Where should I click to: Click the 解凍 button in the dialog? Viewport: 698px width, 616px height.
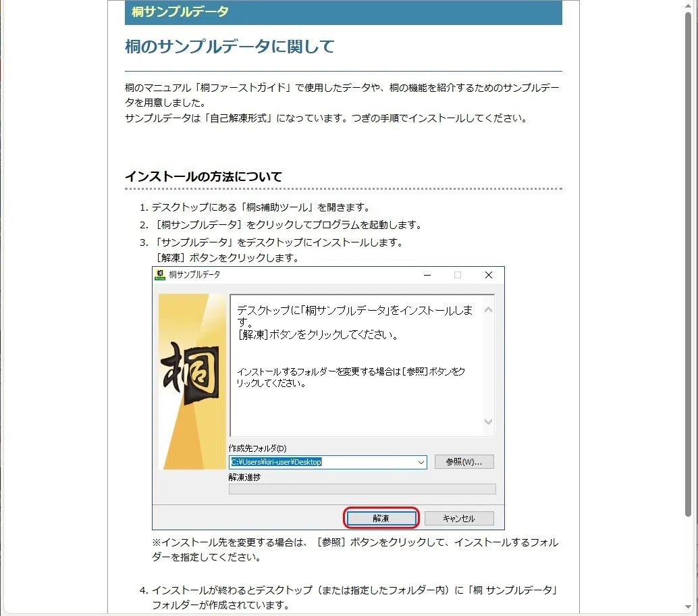pos(381,518)
